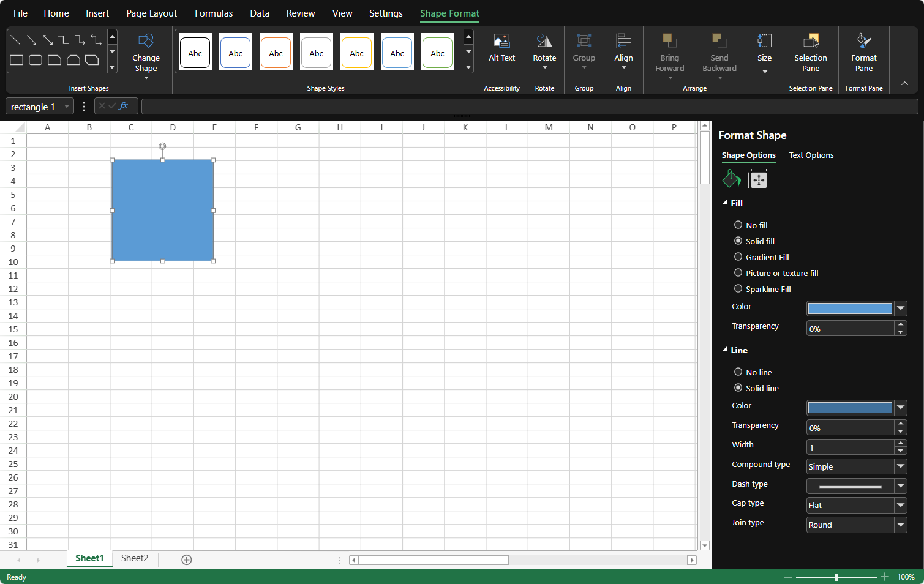Expand the Cap type dropdown
924x584 pixels.
point(900,505)
